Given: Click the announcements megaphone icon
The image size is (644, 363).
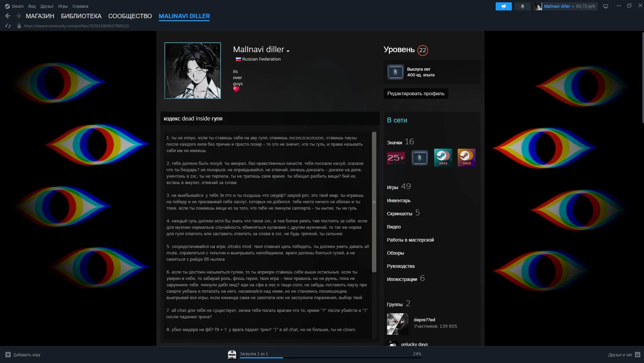Looking at the screenshot, I should [x=503, y=6].
